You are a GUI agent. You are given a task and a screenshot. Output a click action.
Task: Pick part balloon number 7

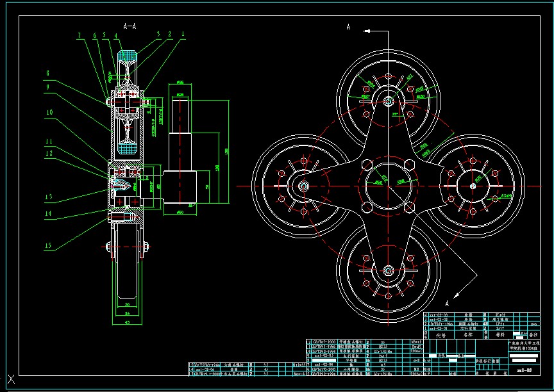(80, 34)
